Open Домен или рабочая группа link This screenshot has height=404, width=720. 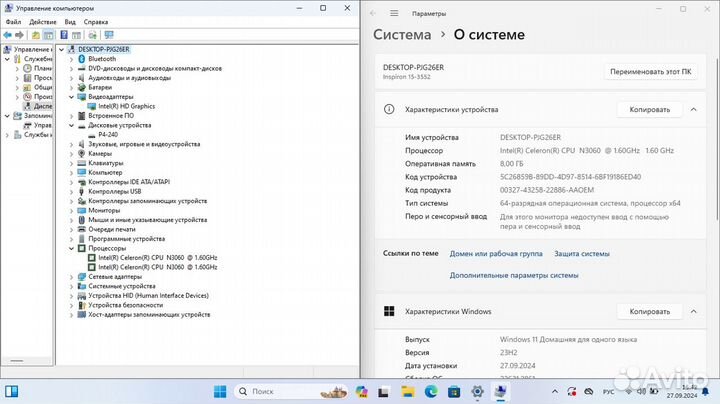496,253
